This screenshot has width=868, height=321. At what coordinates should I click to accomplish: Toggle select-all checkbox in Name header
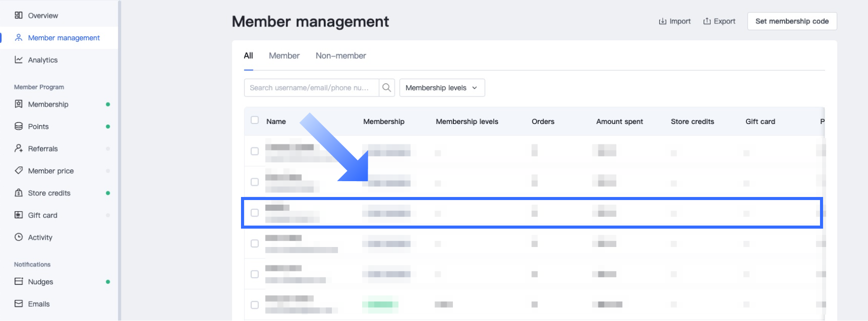click(255, 120)
